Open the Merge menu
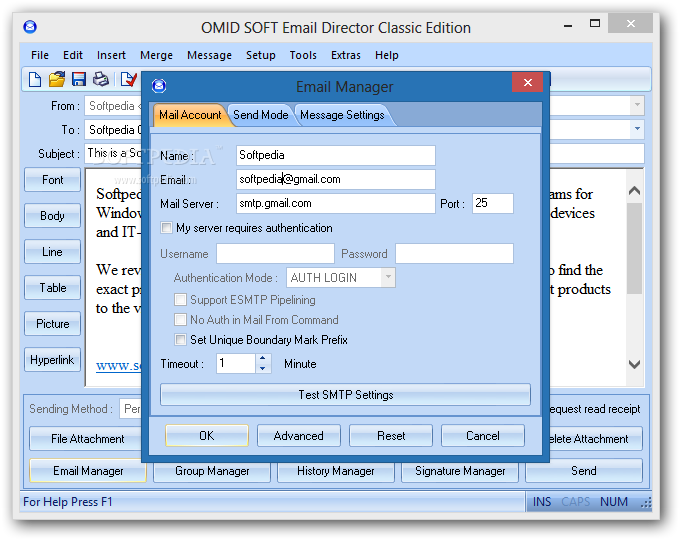The width and height of the screenshot is (680, 540). [157, 56]
